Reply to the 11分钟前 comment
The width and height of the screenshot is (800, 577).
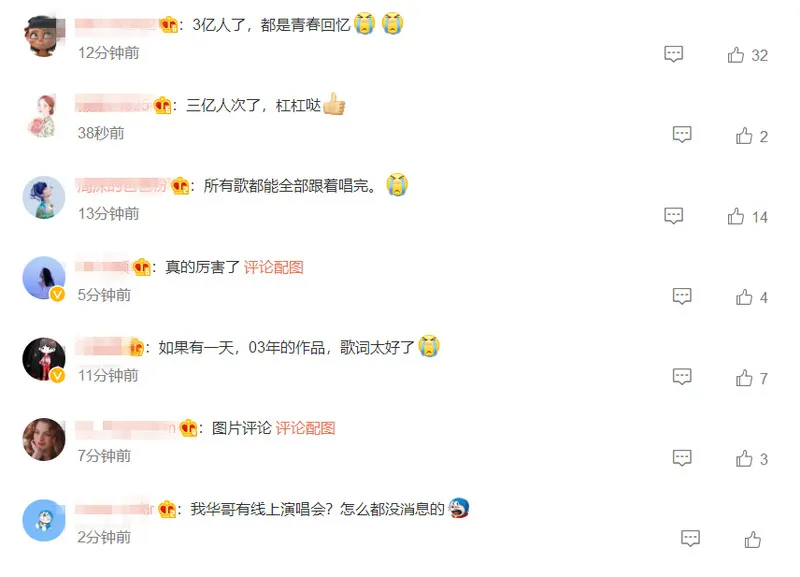(682, 377)
